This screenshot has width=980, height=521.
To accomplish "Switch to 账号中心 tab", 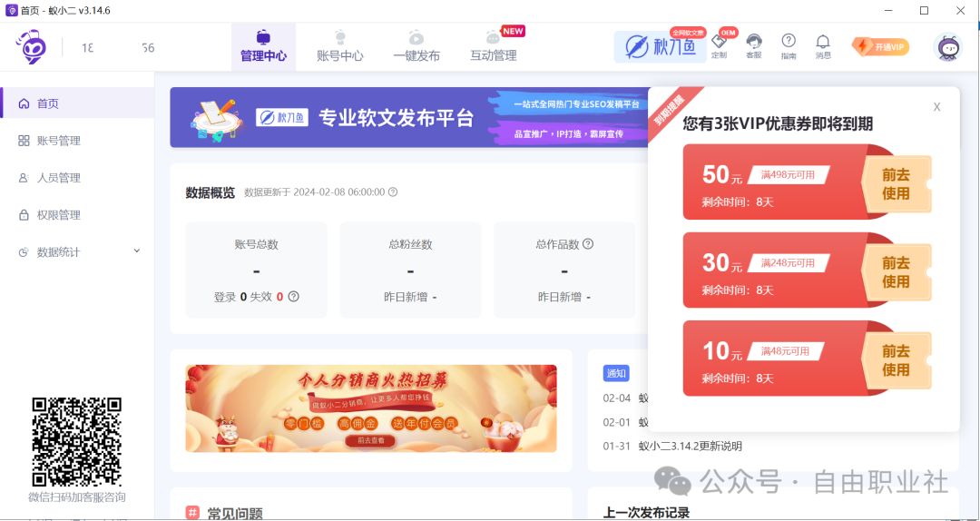I will click(x=339, y=47).
